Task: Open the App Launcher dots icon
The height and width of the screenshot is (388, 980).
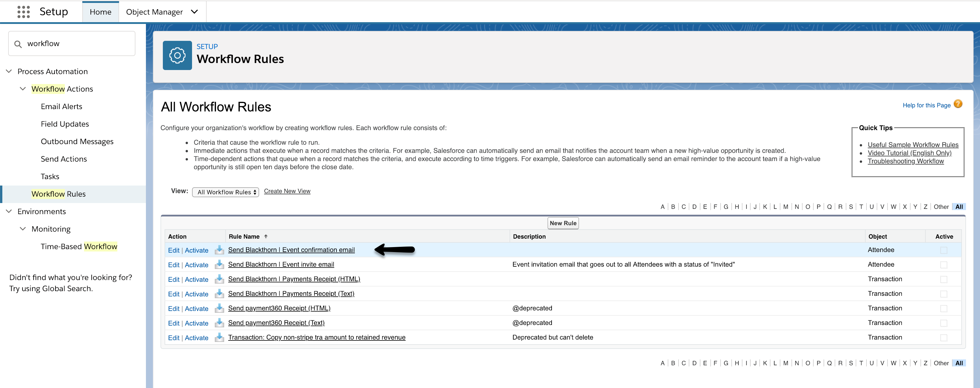Action: click(24, 12)
